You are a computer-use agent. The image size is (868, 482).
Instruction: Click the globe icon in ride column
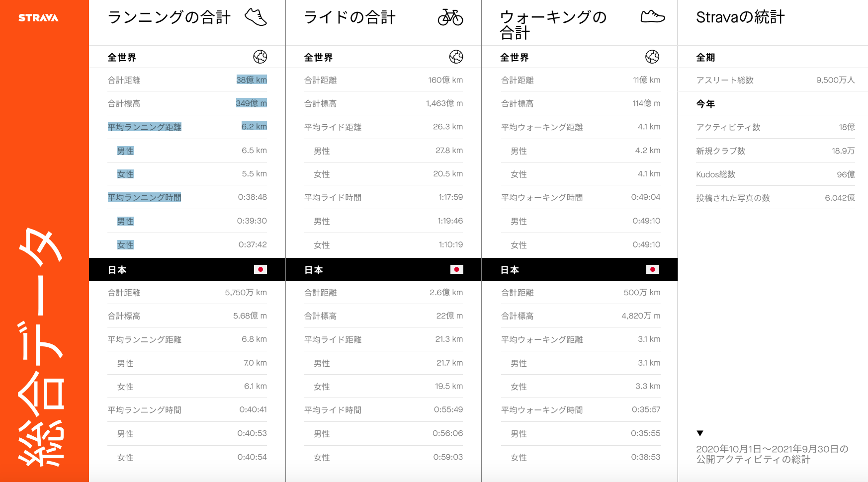click(x=456, y=57)
